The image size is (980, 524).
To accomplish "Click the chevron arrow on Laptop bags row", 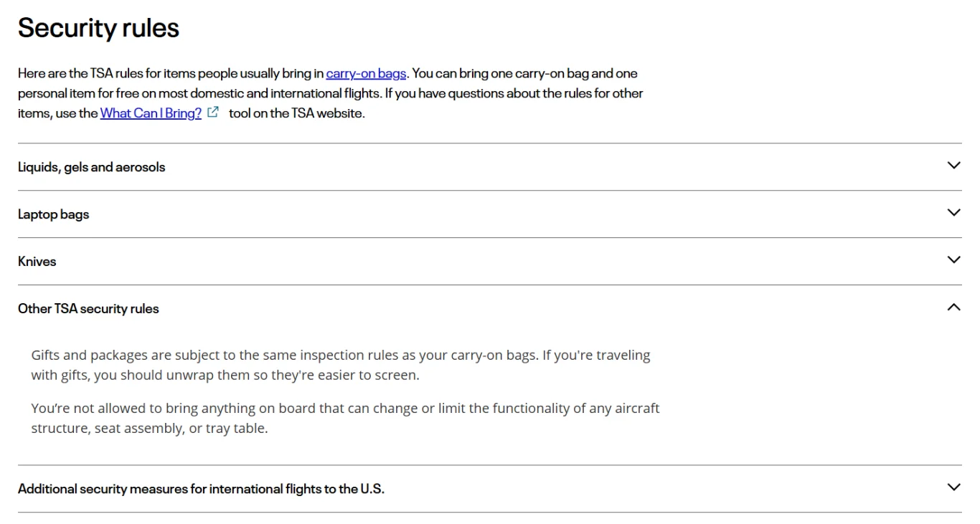I will tap(953, 213).
